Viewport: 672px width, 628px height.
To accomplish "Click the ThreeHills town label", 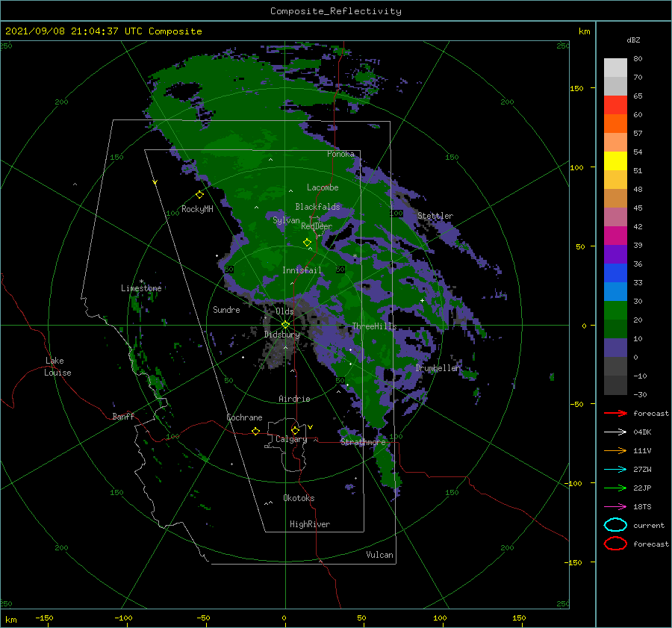I will [x=374, y=326].
